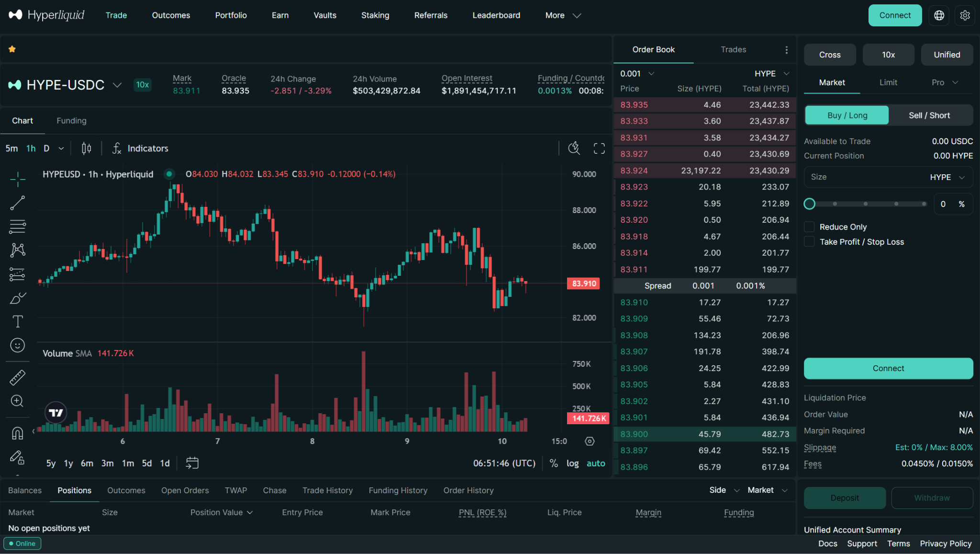The height and width of the screenshot is (554, 980).
Task: Open the Indicators dialog
Action: click(140, 148)
